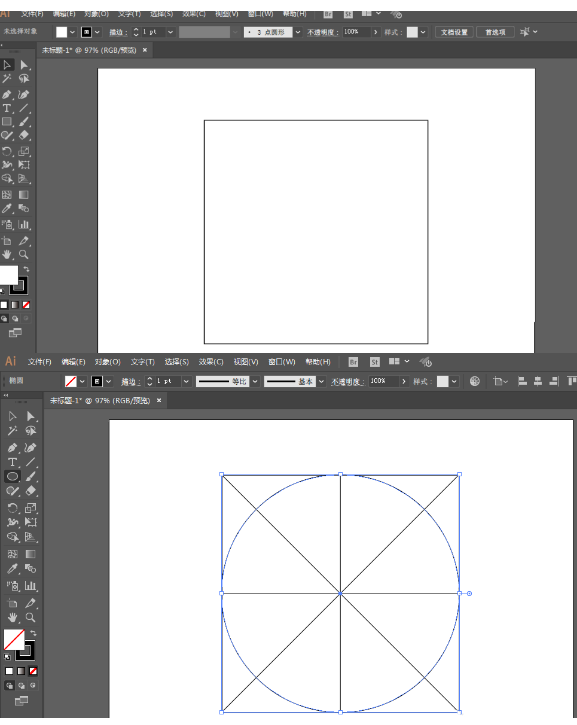This screenshot has width=577, height=725.
Task: Expand the 3 点圆形 brush dropdown
Action: coord(298,32)
